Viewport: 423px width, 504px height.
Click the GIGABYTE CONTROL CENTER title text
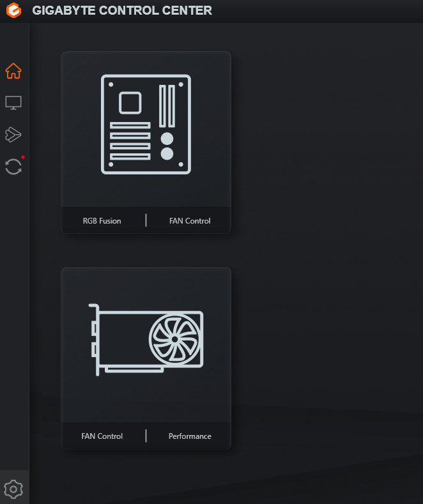[x=122, y=10]
